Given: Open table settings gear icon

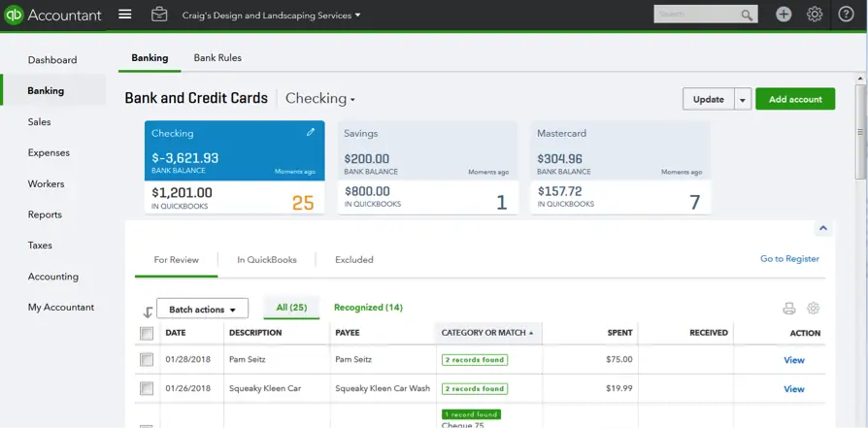Looking at the screenshot, I should coord(814,309).
